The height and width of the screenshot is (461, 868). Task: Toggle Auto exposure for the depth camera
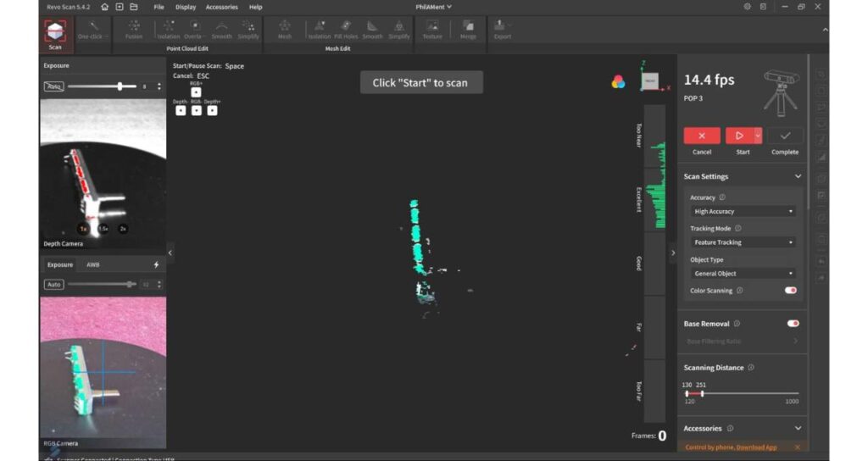click(x=53, y=86)
